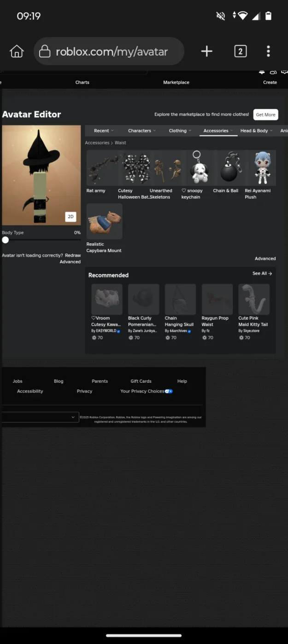Go to Charts in Roblox navigation
The image size is (288, 644).
point(82,82)
